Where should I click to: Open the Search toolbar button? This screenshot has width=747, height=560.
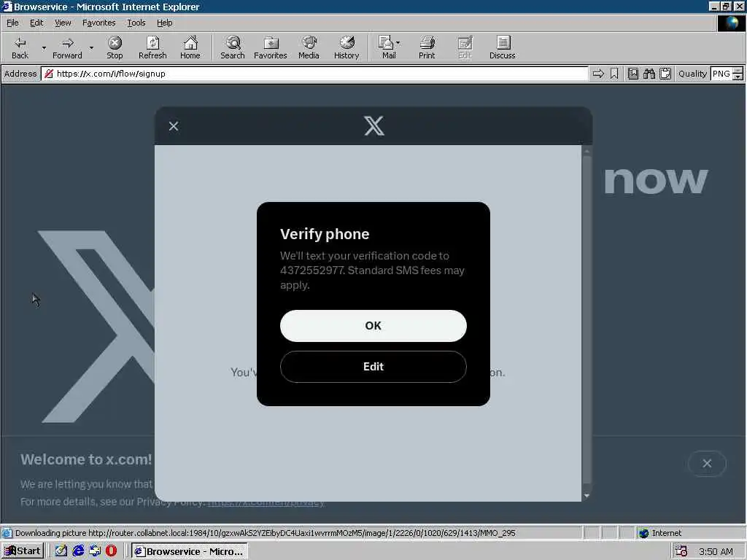233,47
